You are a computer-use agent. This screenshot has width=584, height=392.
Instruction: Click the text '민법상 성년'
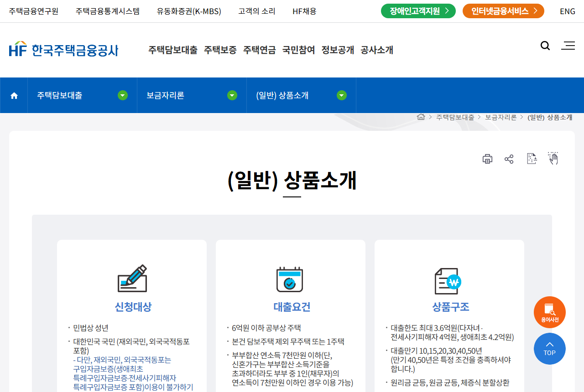(x=91, y=328)
